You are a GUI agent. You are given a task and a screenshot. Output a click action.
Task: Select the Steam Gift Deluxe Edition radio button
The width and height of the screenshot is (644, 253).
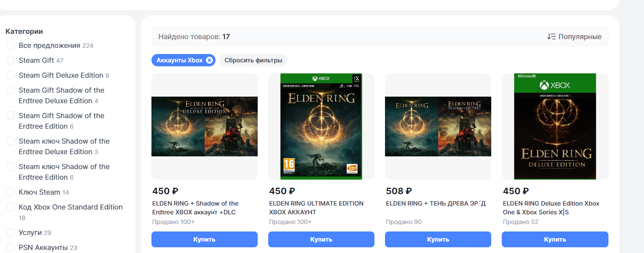(x=11, y=76)
